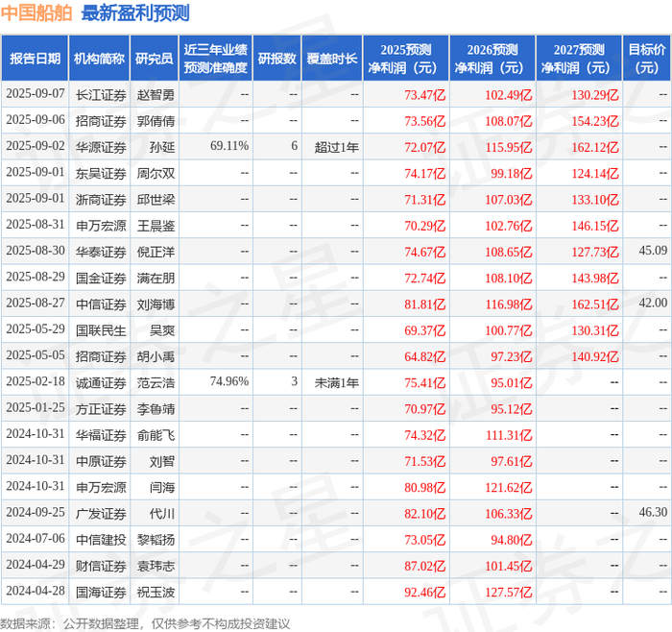Select date cell 2025-05-05

click(x=36, y=355)
